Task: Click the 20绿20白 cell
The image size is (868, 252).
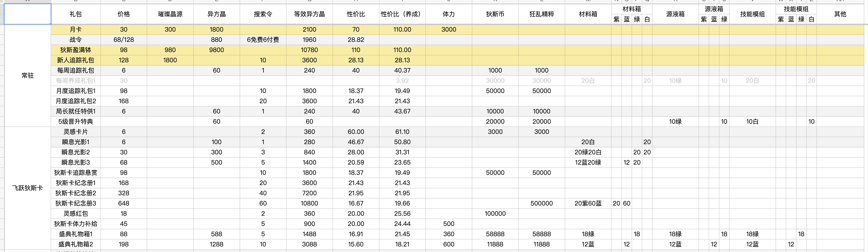Action: point(588,152)
